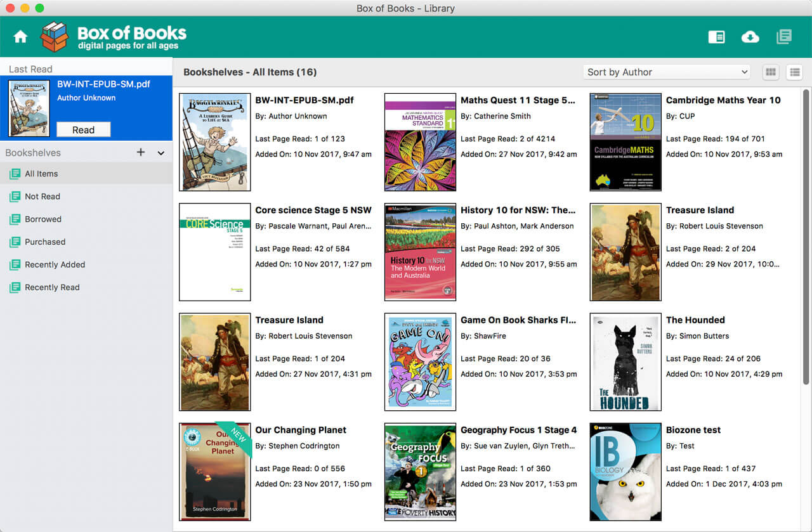Open Treasure Island cover added 27 Nov

click(215, 362)
